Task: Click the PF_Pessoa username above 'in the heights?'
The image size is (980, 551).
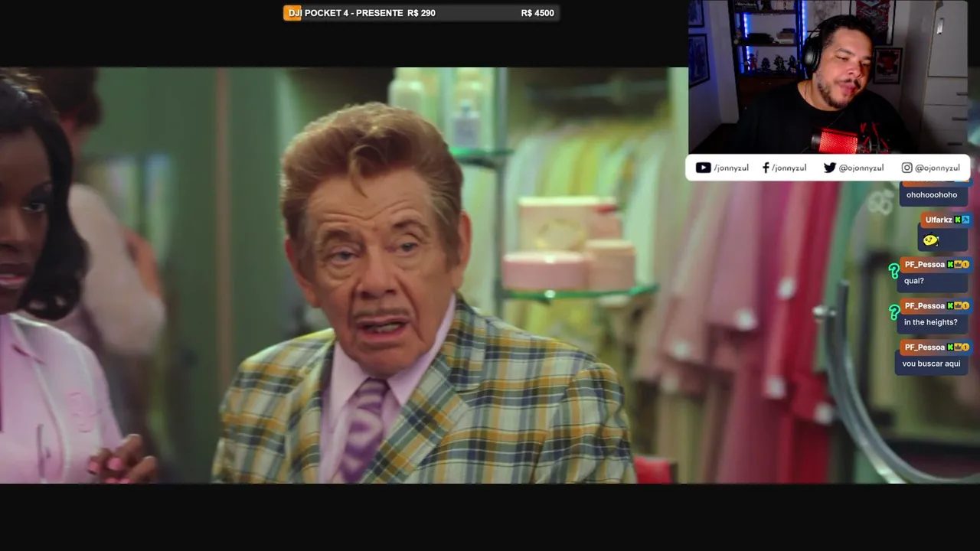Action: pos(925,306)
